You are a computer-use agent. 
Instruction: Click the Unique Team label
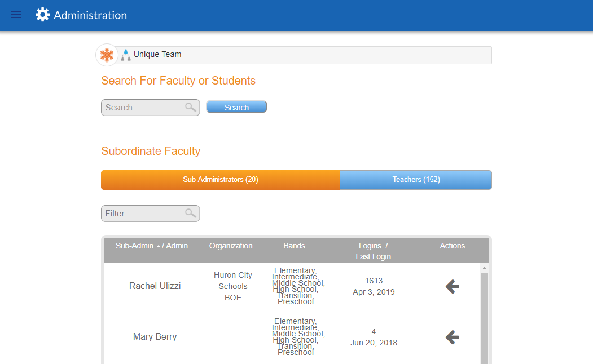click(x=157, y=54)
